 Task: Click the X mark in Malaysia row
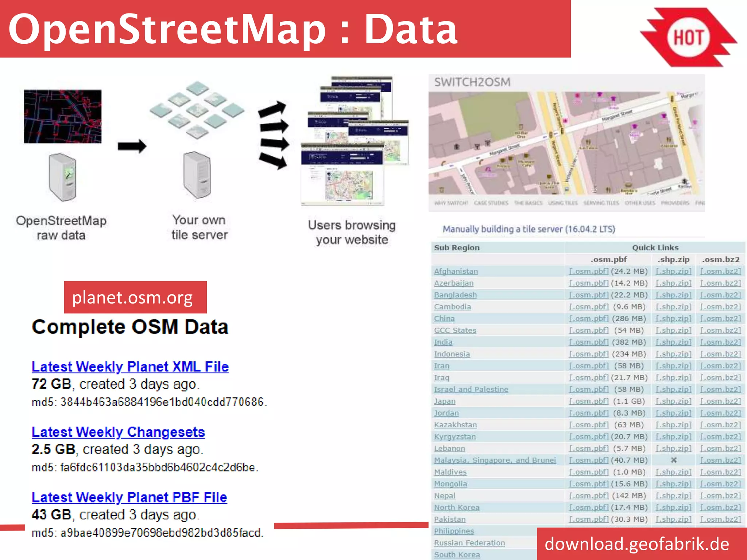674,460
